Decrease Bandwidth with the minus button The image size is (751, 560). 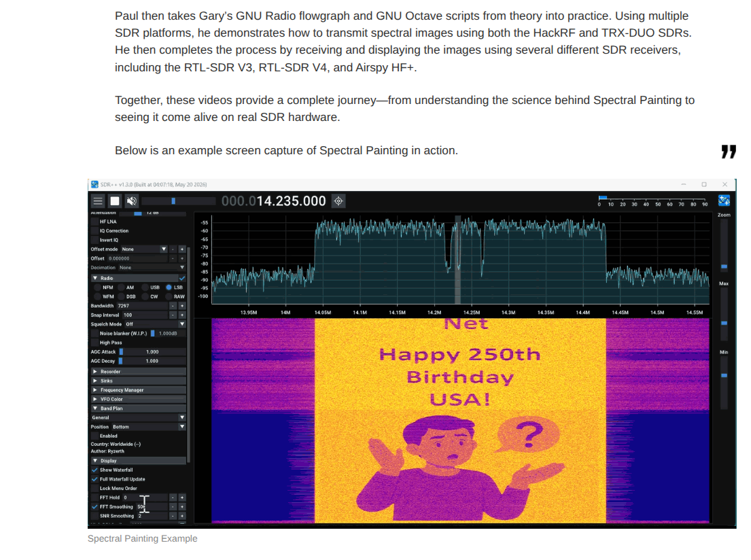pyautogui.click(x=173, y=306)
